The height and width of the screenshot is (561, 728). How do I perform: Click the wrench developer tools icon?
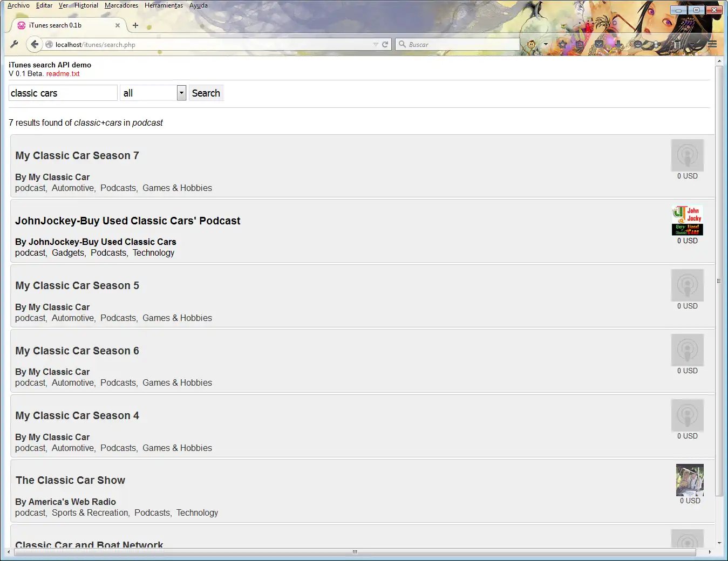(15, 44)
